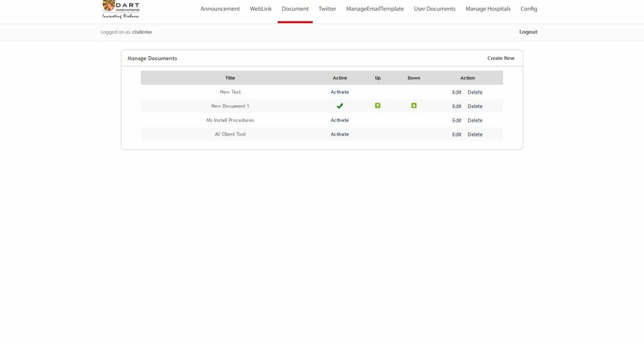Click the Dart Innovations logo
Screen dimensions: 644x345
click(121, 9)
